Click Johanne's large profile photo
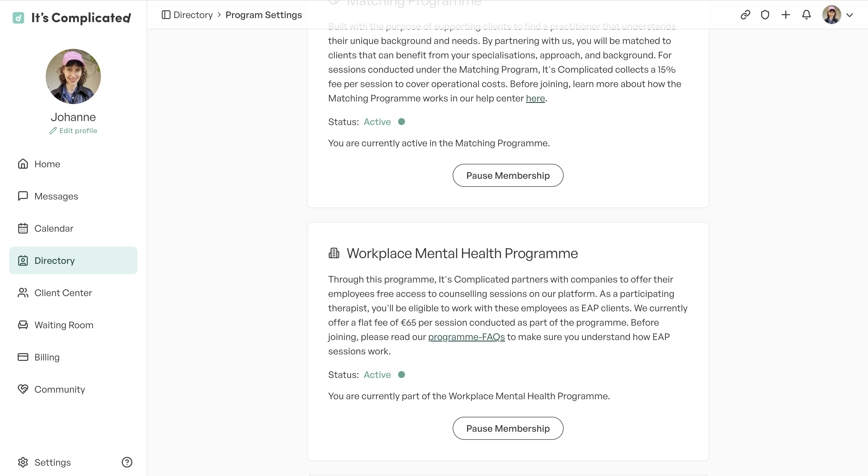The height and width of the screenshot is (476, 868). coord(73,76)
